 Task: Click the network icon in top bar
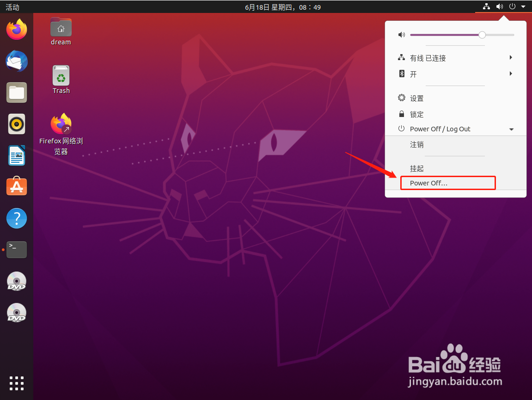coord(487,6)
